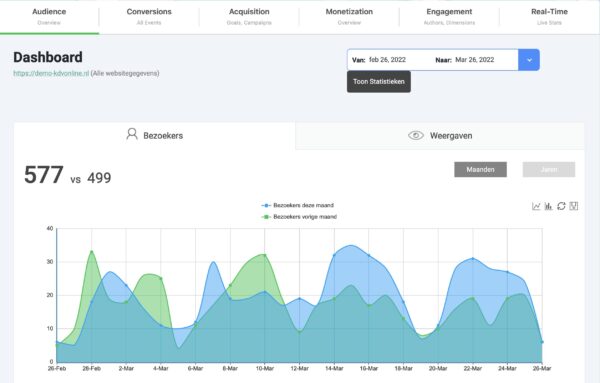The height and width of the screenshot is (383, 600).
Task: Click the Jaren button
Action: [x=549, y=169]
